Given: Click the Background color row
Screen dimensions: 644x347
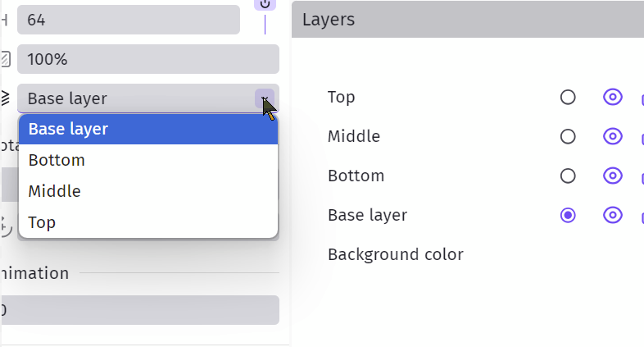Looking at the screenshot, I should coord(396,254).
